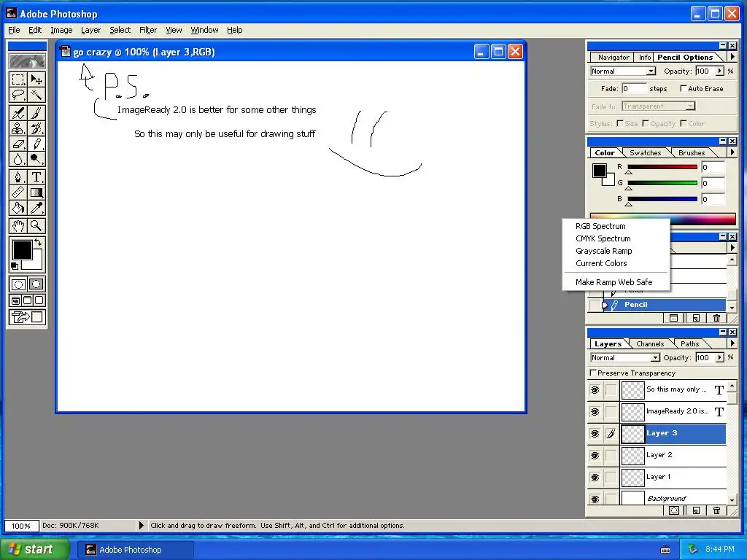Image resolution: width=747 pixels, height=560 pixels.
Task: Select the Dodge tool
Action: point(36,159)
